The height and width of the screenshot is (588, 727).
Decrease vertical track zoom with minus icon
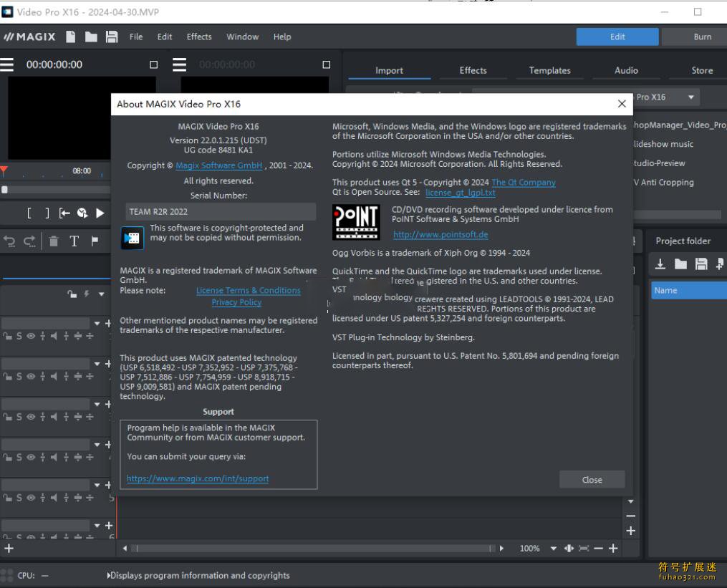point(630,516)
